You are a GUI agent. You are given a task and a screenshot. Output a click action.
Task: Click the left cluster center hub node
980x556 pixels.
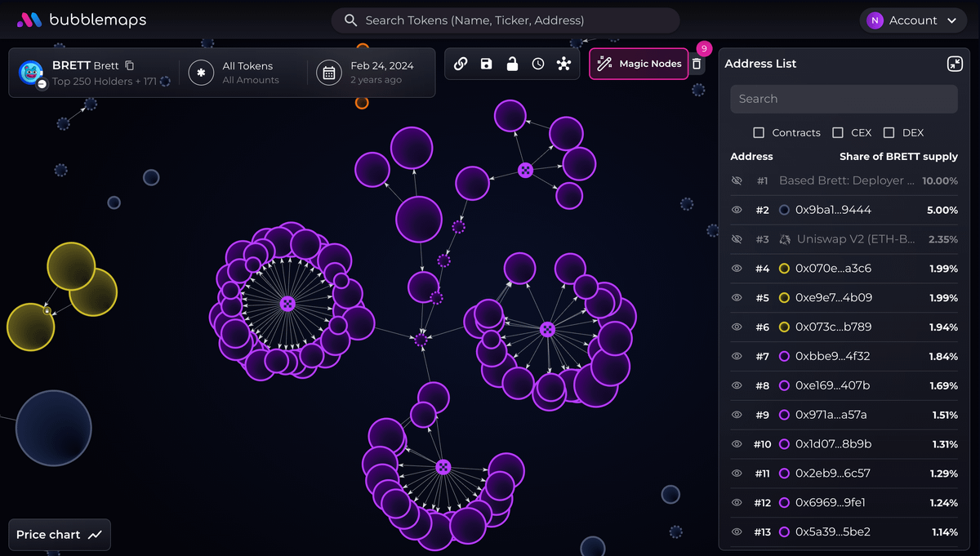(287, 304)
